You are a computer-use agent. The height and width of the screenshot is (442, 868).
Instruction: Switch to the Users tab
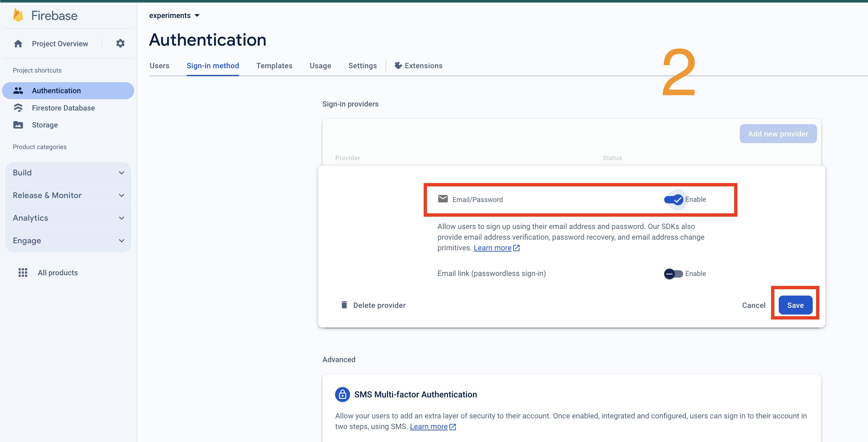pyautogui.click(x=160, y=66)
